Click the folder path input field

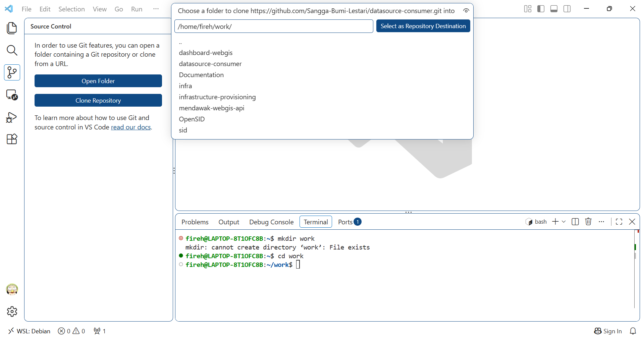click(274, 26)
